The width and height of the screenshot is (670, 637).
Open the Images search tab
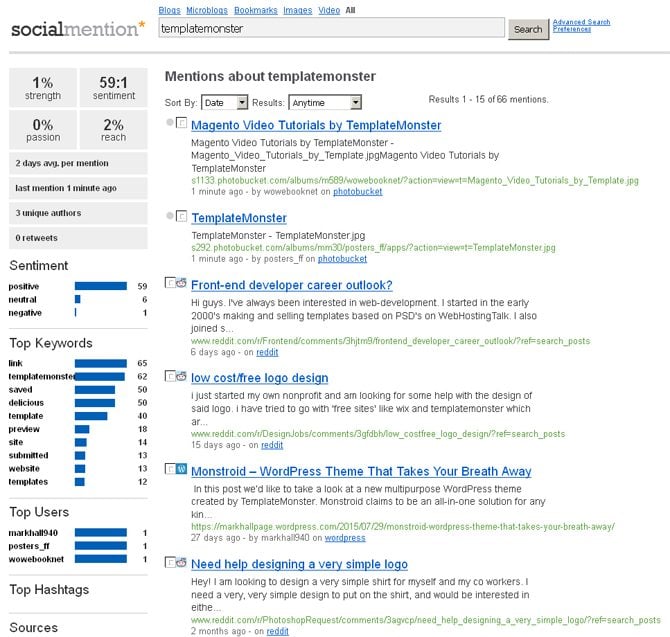(x=297, y=10)
